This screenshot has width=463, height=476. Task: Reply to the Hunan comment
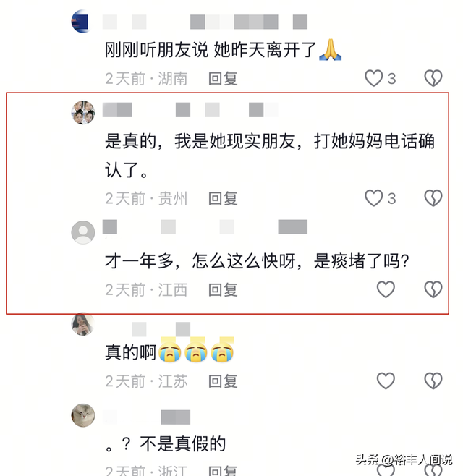[223, 79]
